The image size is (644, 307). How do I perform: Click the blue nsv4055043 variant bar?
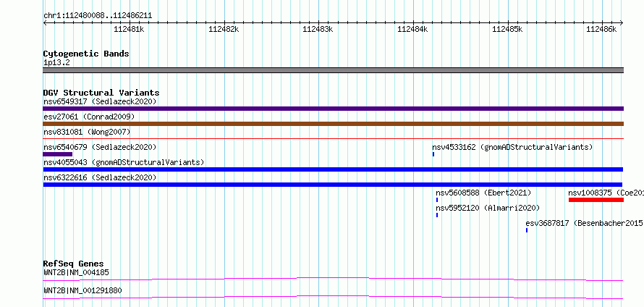(x=333, y=169)
